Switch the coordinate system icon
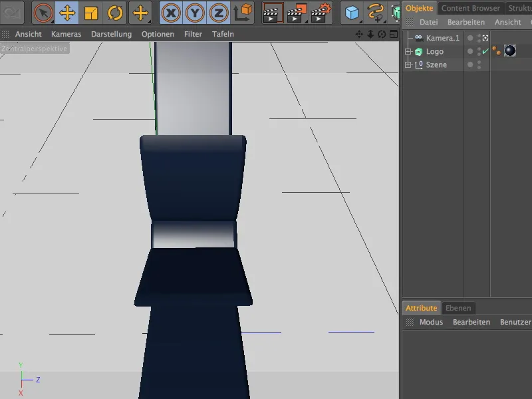Image resolution: width=532 pixels, height=399 pixels. [x=242, y=13]
